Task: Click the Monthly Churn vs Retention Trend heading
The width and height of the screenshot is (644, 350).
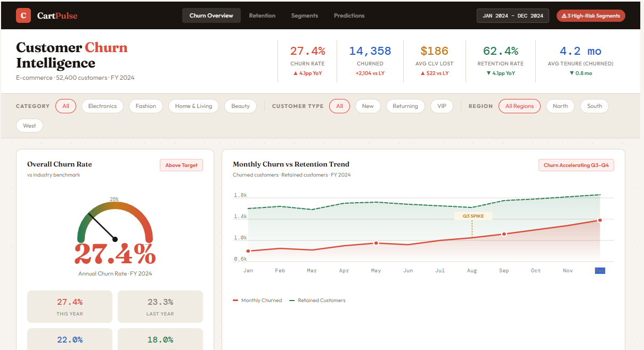Action: [291, 164]
